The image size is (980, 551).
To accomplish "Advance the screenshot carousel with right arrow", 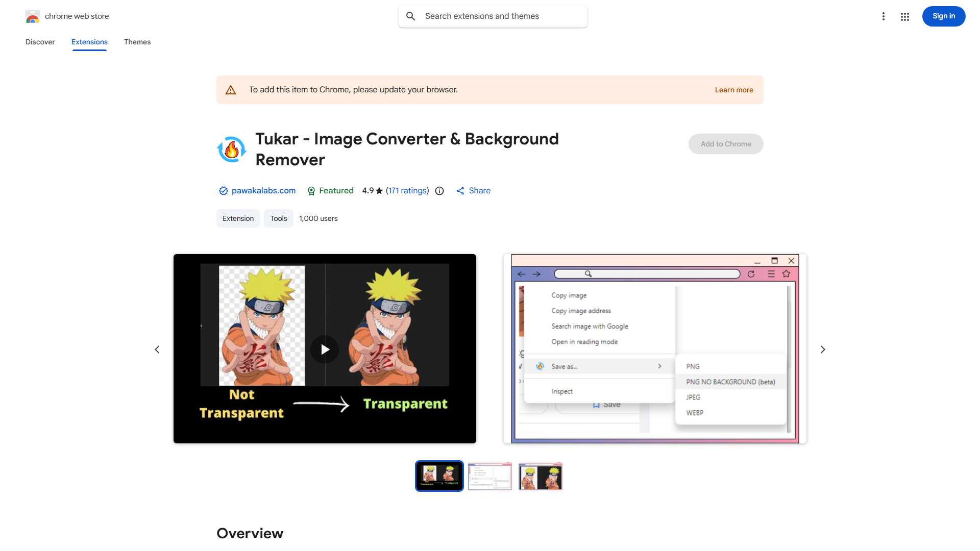I will pyautogui.click(x=822, y=349).
